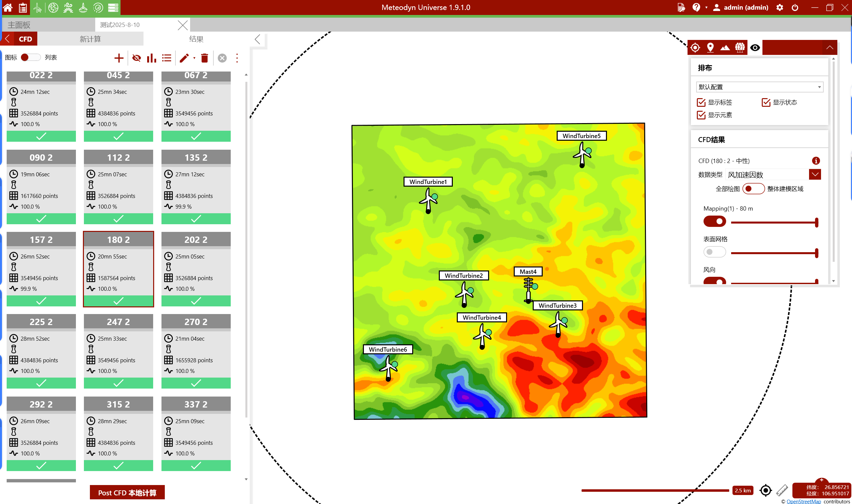Viewport: 852px width, 504px height.
Task: Click the map pin location icon
Action: point(710,48)
